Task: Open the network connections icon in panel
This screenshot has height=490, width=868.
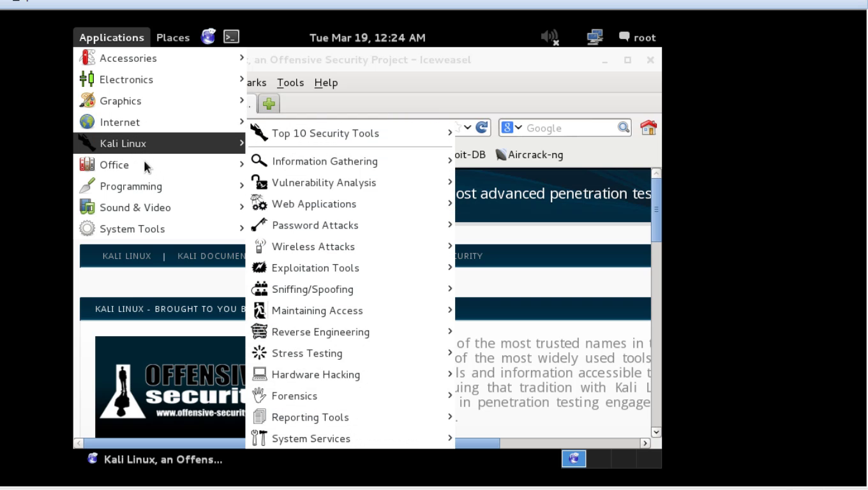Action: coord(595,38)
